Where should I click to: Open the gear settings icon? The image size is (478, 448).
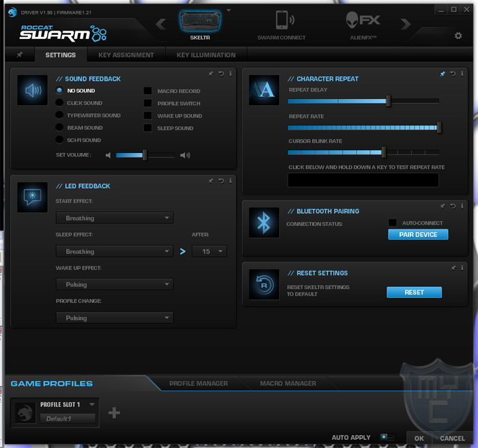458,36
